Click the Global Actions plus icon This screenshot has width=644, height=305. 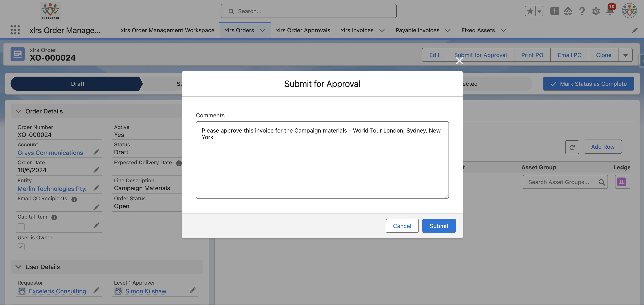tap(555, 11)
